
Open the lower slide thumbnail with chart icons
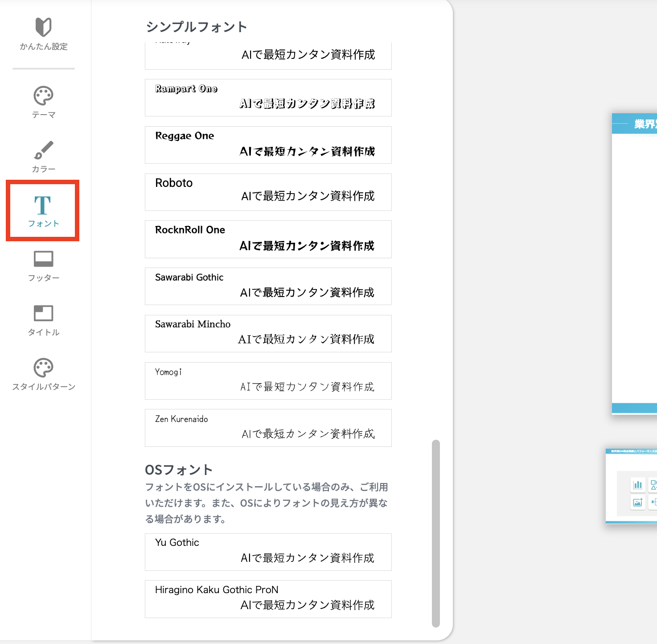631,486
